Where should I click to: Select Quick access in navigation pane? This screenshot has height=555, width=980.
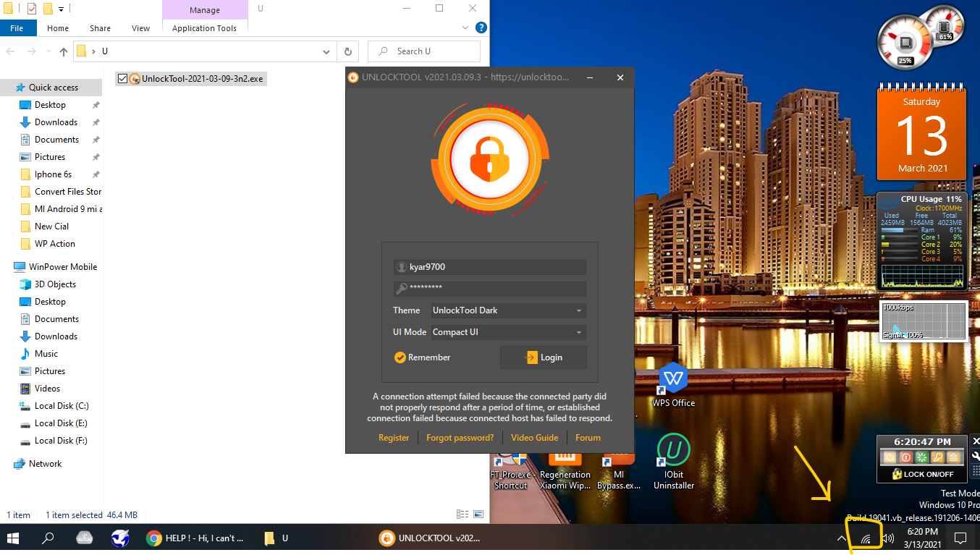[x=53, y=88]
